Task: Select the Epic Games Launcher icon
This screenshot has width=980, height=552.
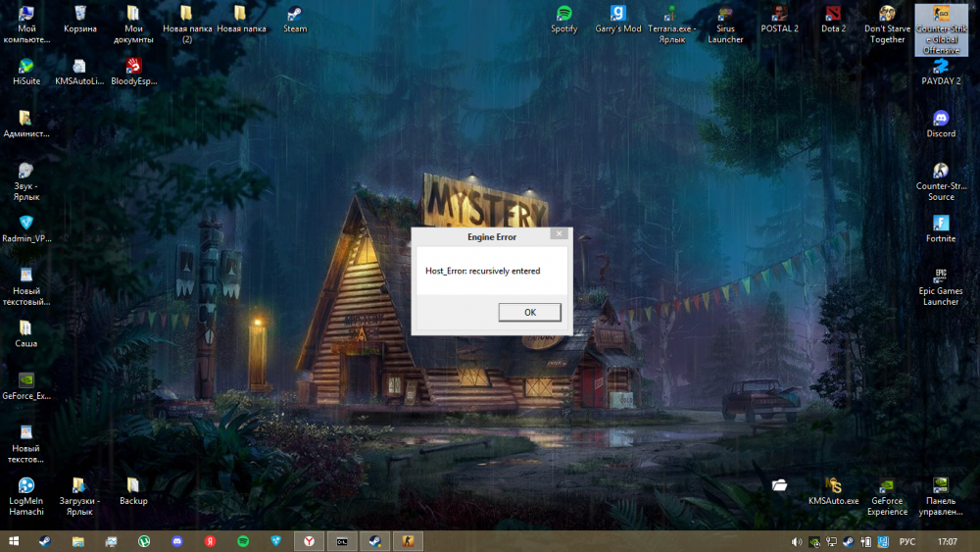Action: (941, 287)
